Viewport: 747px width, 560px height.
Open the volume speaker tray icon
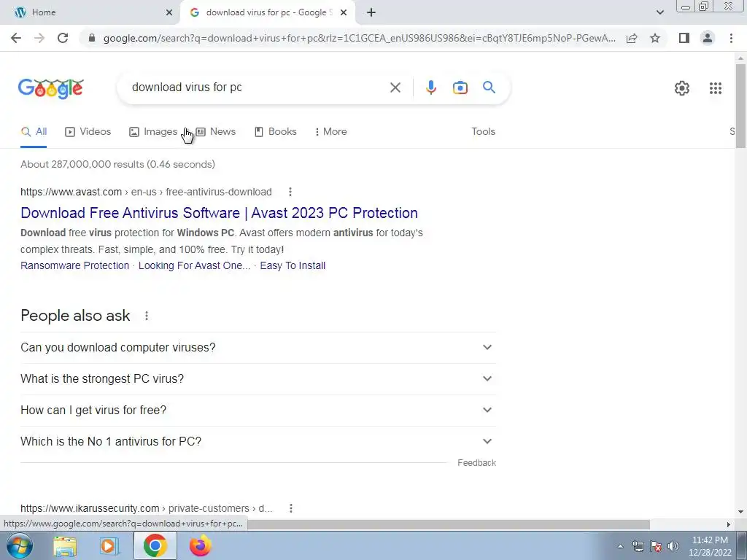(673, 546)
